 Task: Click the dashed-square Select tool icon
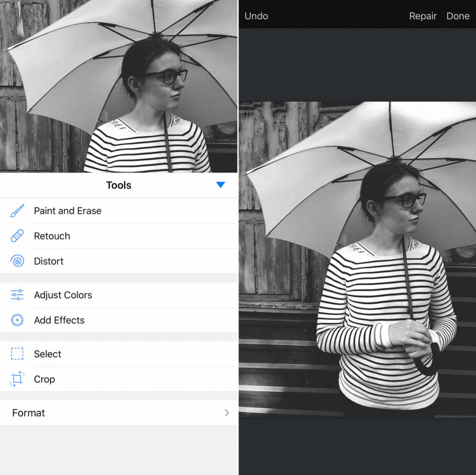pyautogui.click(x=16, y=354)
